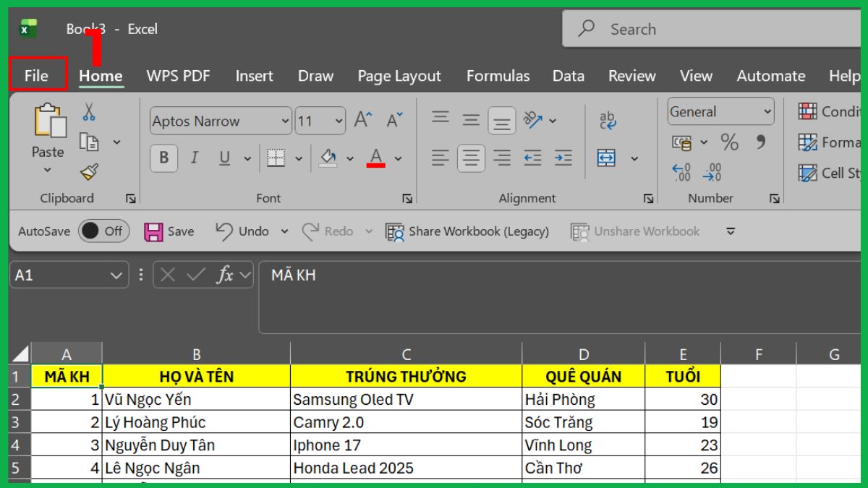Click the Increase Font Size icon
This screenshot has width=868, height=488.
pyautogui.click(x=362, y=120)
